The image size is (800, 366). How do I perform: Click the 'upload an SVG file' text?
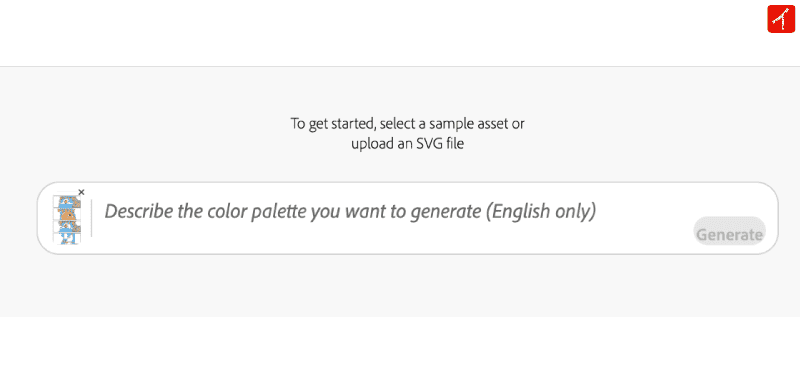tap(407, 143)
